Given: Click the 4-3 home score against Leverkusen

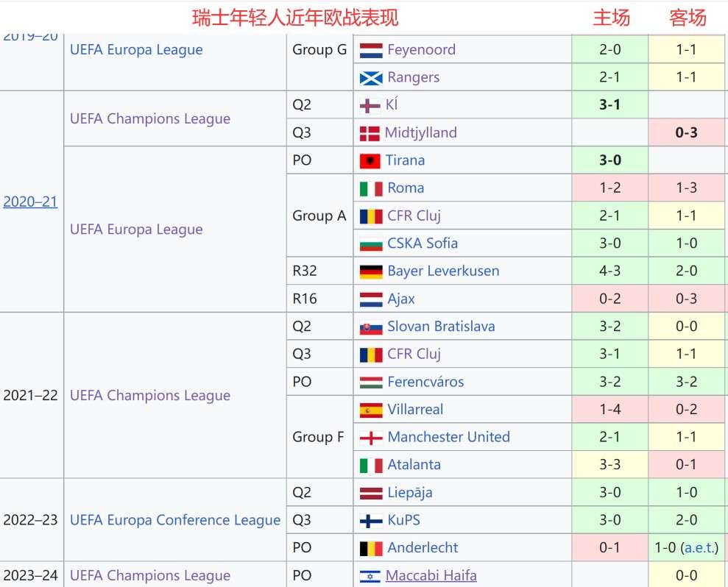Looking at the screenshot, I should point(609,271).
